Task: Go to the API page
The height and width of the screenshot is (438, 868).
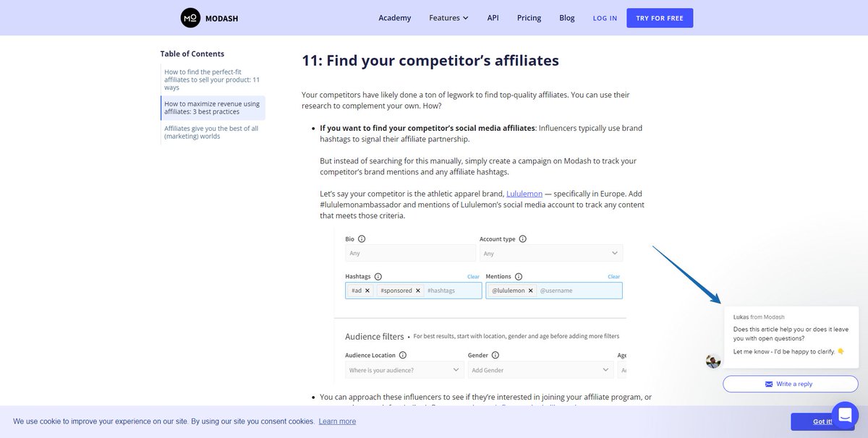Action: [493, 18]
